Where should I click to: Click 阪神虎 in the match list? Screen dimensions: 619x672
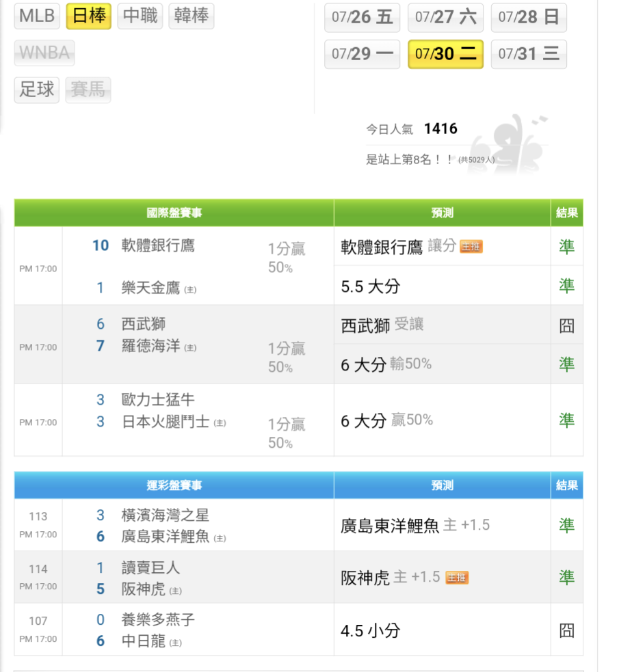[x=143, y=589]
